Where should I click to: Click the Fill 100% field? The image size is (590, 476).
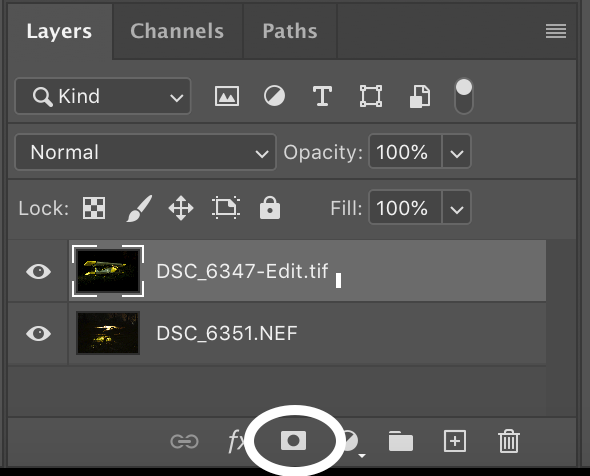405,208
